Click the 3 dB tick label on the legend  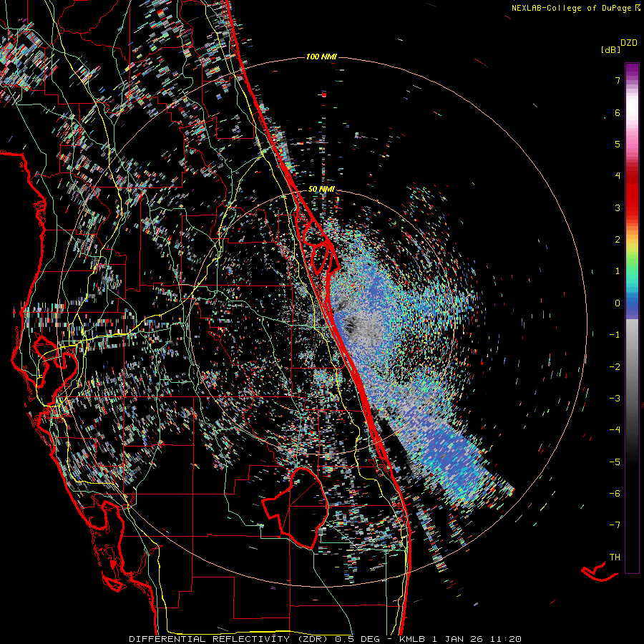618,208
